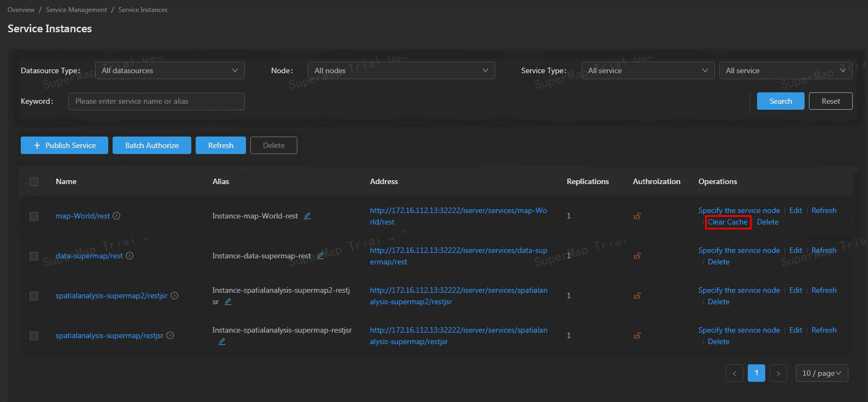The height and width of the screenshot is (402, 868).
Task: Click the circled arrow icon beside map-World/rest
Action: 116,216
